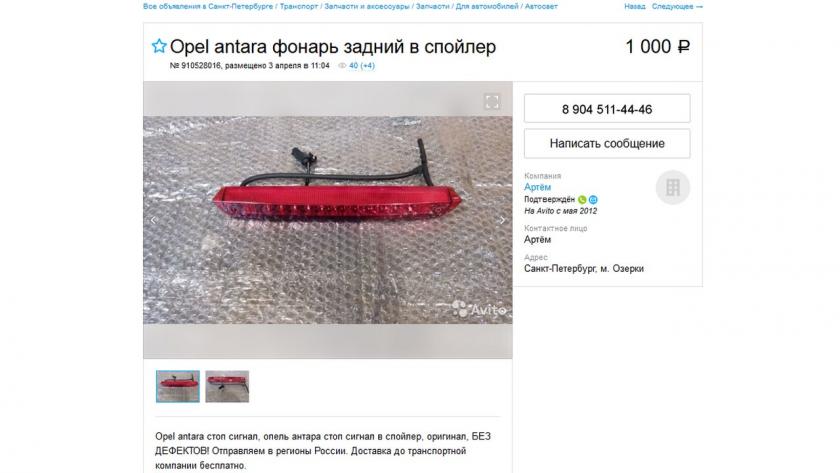This screenshot has width=840, height=473.
Task: Open seller profile link Артём
Action: (x=537, y=187)
